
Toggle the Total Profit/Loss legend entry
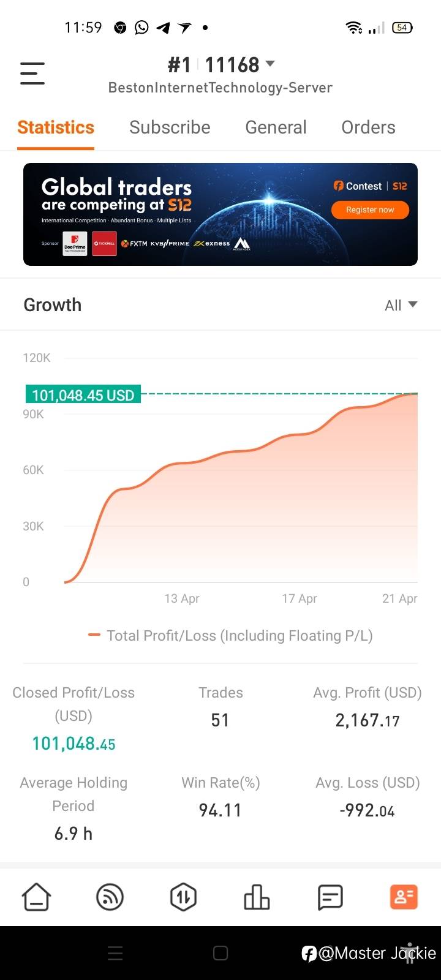pyautogui.click(x=230, y=636)
